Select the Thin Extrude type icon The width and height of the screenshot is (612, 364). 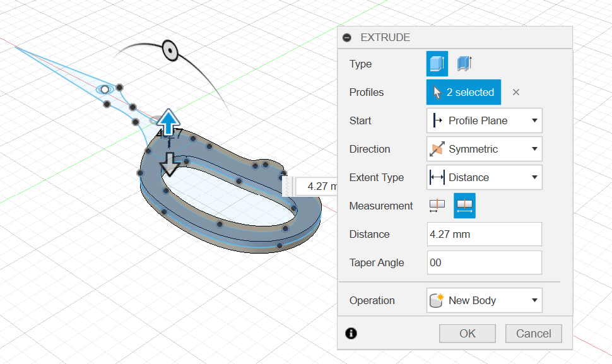point(464,64)
